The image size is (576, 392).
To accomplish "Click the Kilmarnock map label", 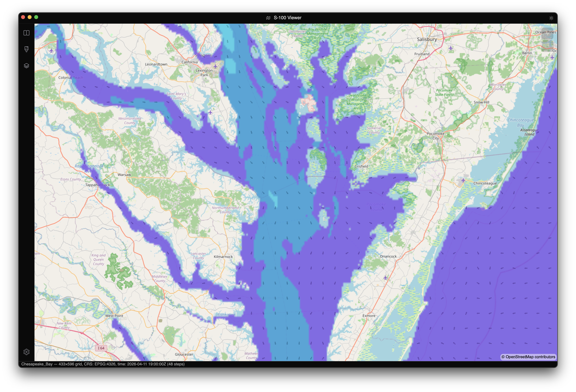I will (x=223, y=257).
